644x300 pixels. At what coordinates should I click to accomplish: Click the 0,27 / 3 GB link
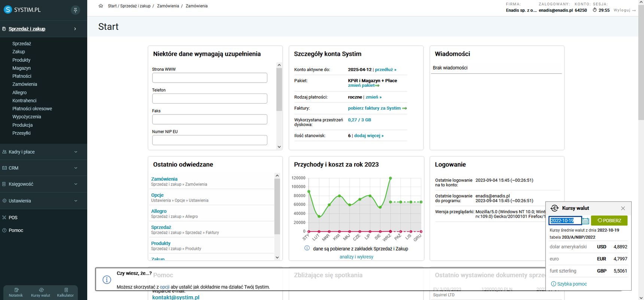[x=359, y=120]
